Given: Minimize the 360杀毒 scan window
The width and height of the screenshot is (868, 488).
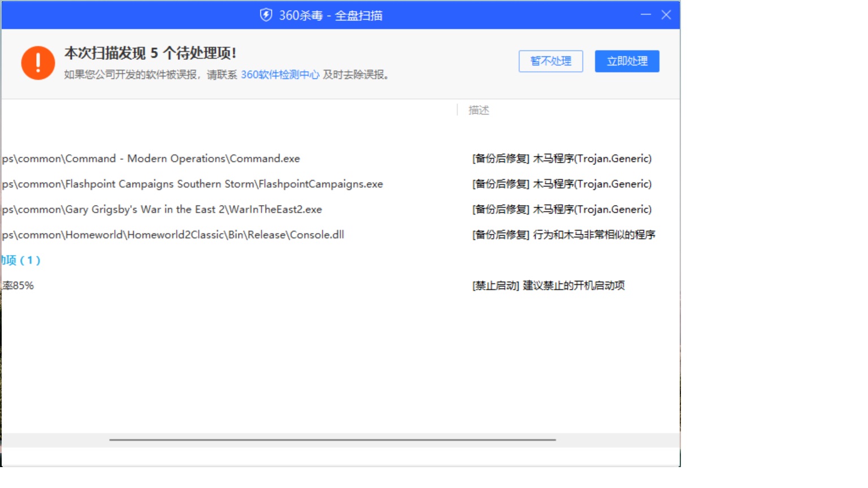Looking at the screenshot, I should (646, 15).
